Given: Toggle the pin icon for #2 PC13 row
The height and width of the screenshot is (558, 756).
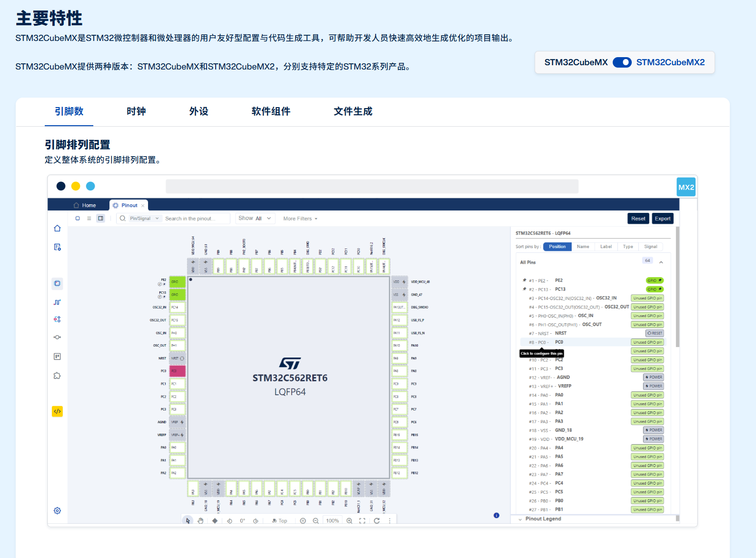Looking at the screenshot, I should [525, 289].
